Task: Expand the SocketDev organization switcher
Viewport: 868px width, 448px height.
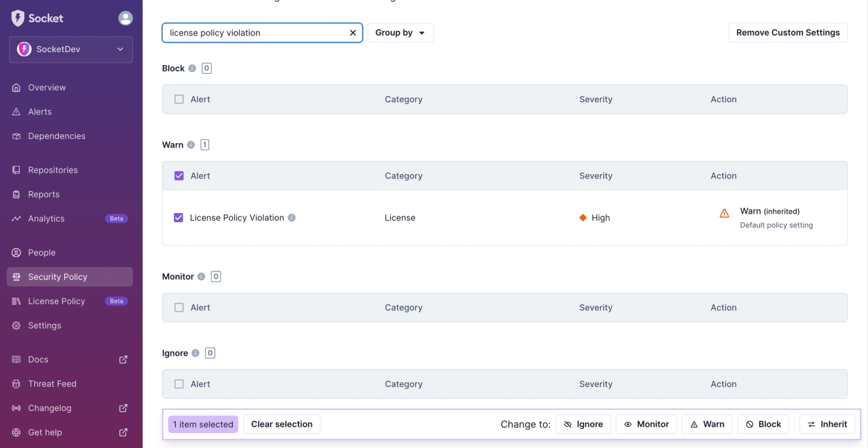Action: pyautogui.click(x=71, y=49)
